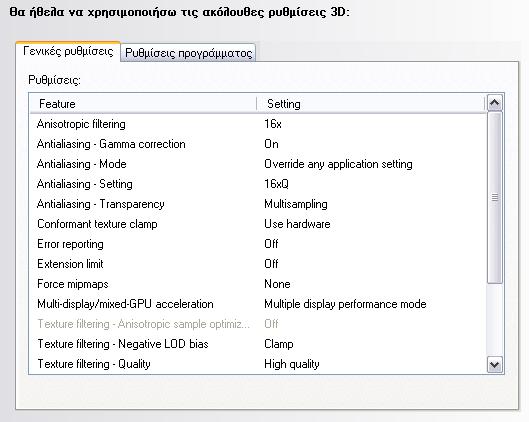Viewport: 529px width, 422px height.
Task: Open the Force mipmaps None value
Action: [277, 284]
